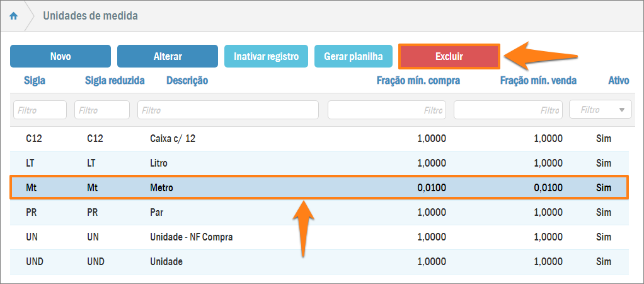The height and width of the screenshot is (284, 644).
Task: Click the Novo button
Action: 60,56
